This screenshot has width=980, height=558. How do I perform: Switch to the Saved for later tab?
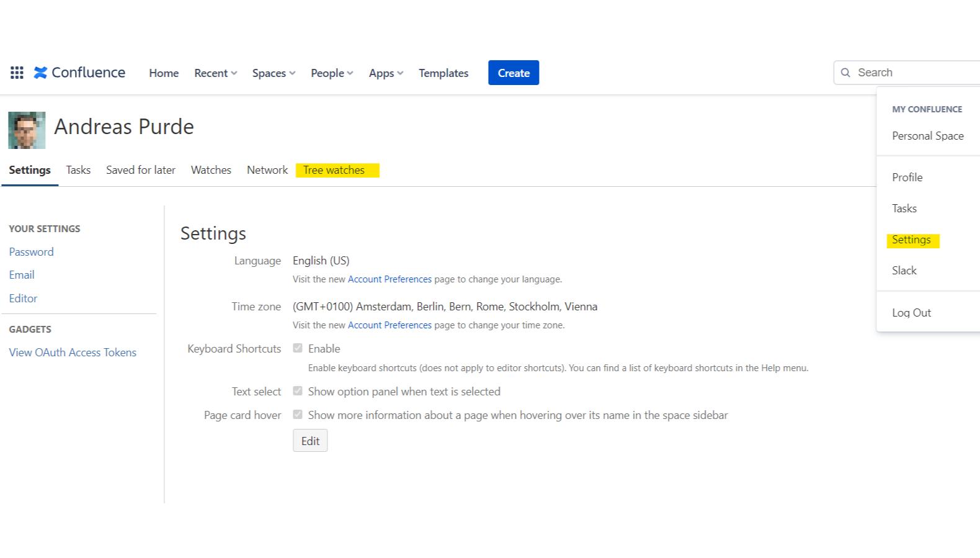(141, 170)
